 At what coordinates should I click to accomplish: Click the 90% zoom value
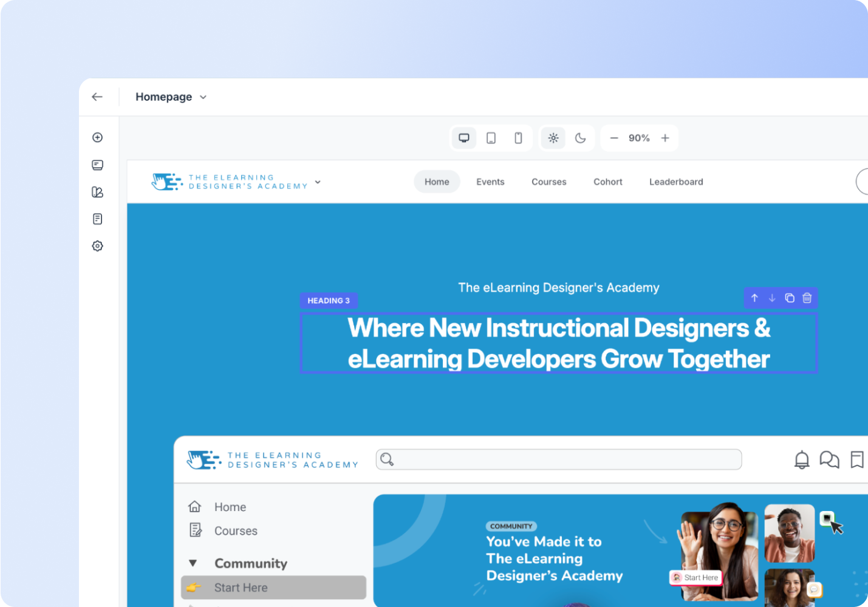point(639,138)
